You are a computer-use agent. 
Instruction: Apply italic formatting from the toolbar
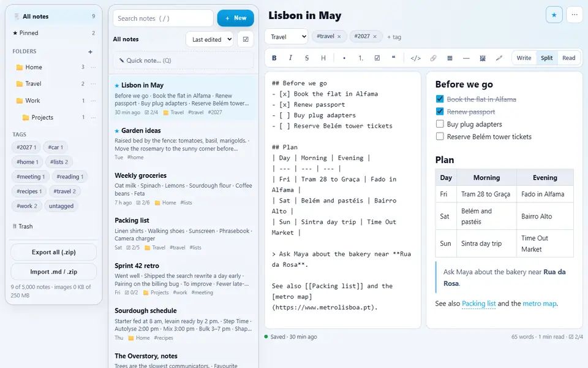[x=290, y=58]
